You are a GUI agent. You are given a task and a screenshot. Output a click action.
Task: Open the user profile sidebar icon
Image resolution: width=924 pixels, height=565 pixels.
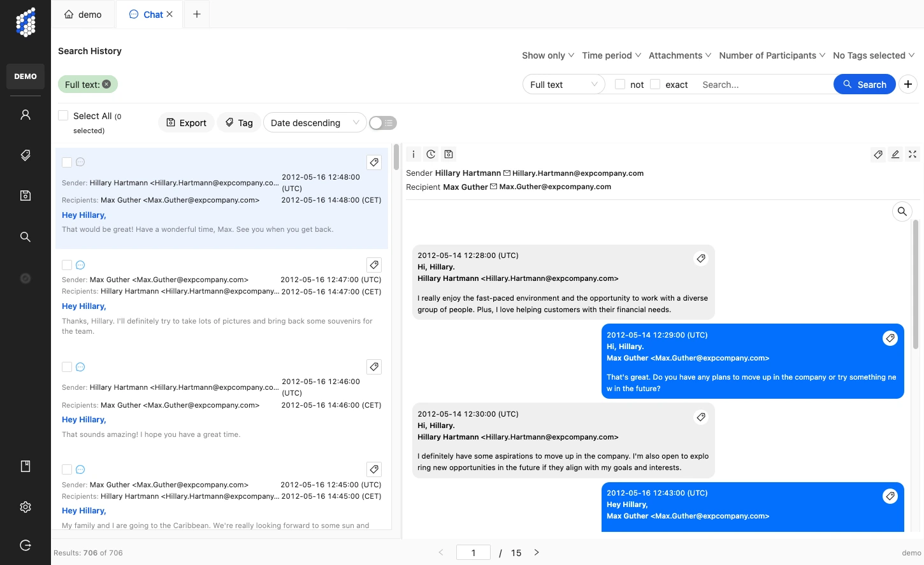coord(25,113)
